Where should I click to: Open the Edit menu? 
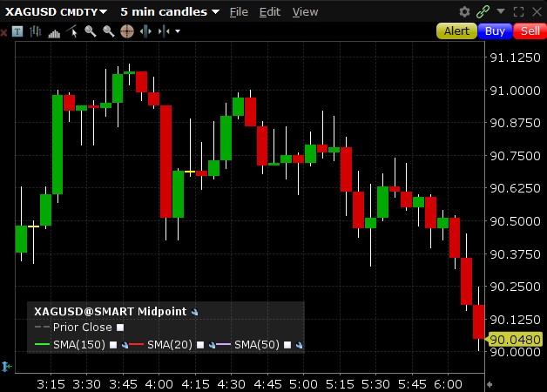(x=270, y=12)
